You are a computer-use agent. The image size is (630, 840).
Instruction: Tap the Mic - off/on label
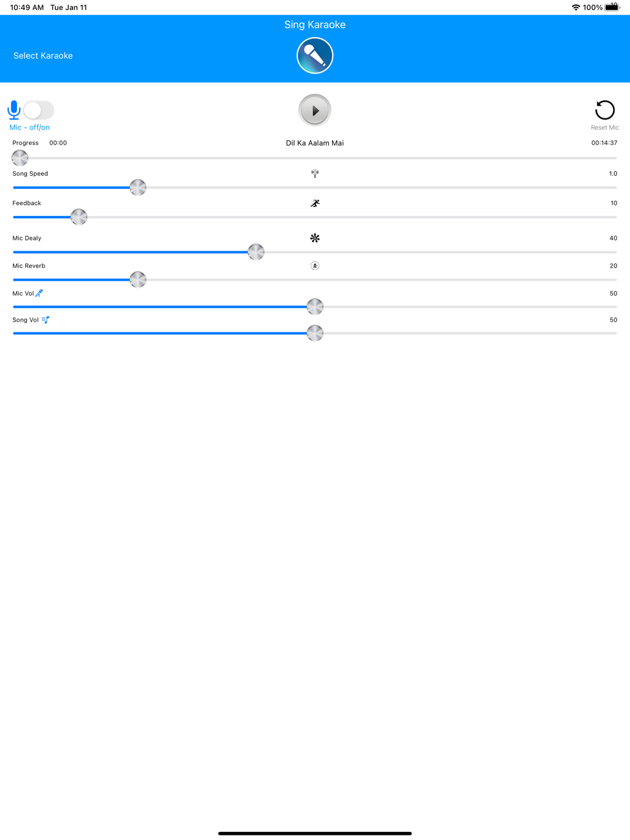(30, 127)
